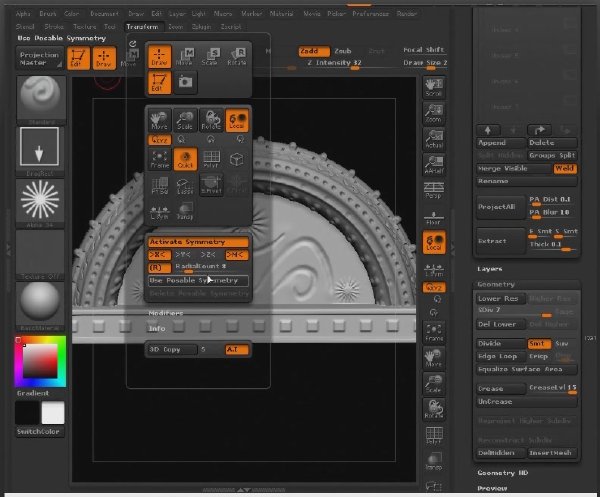Click the Zoom icon on the right shelf
The height and width of the screenshot is (497, 600).
pyautogui.click(x=434, y=114)
